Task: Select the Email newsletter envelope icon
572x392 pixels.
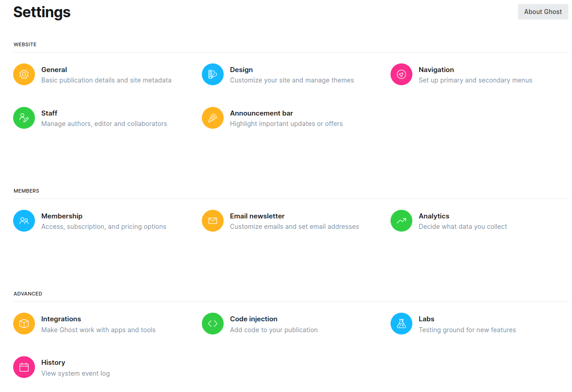Action: (x=212, y=221)
